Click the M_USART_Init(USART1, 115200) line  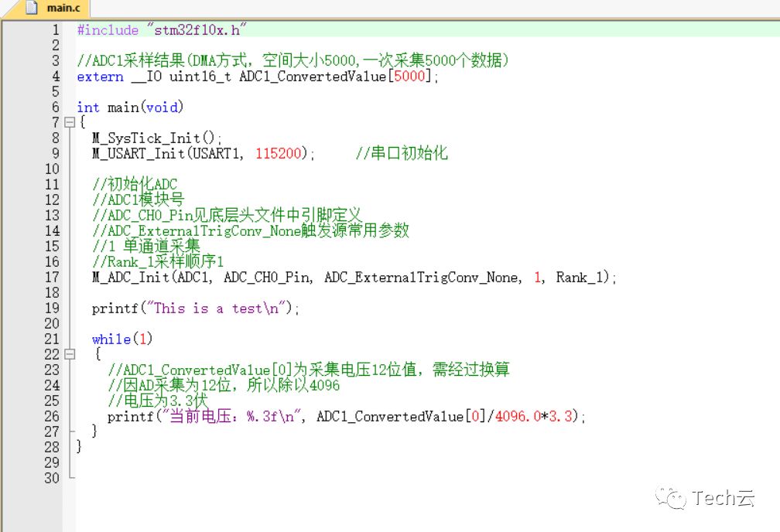pos(204,153)
